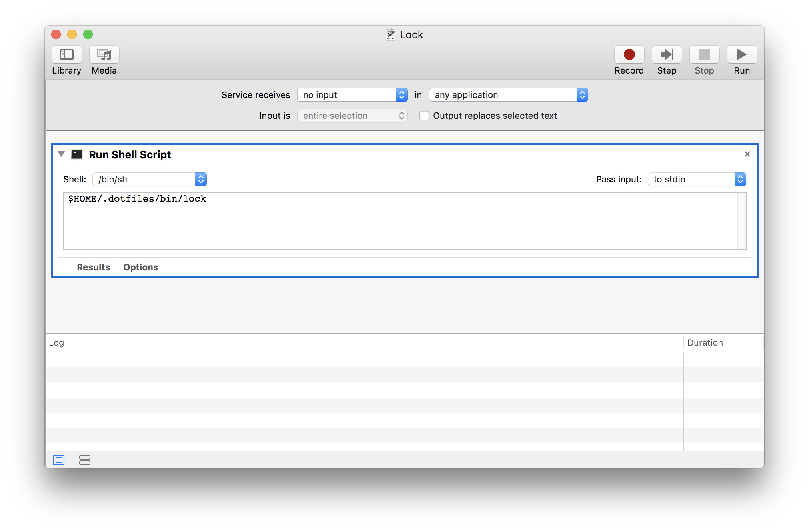This screenshot has width=809, height=532.
Task: Switch to the Options tab
Action: click(x=141, y=266)
